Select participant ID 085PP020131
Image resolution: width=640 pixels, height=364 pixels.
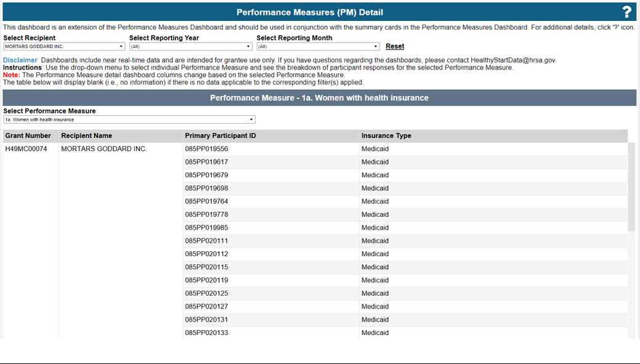coord(206,320)
